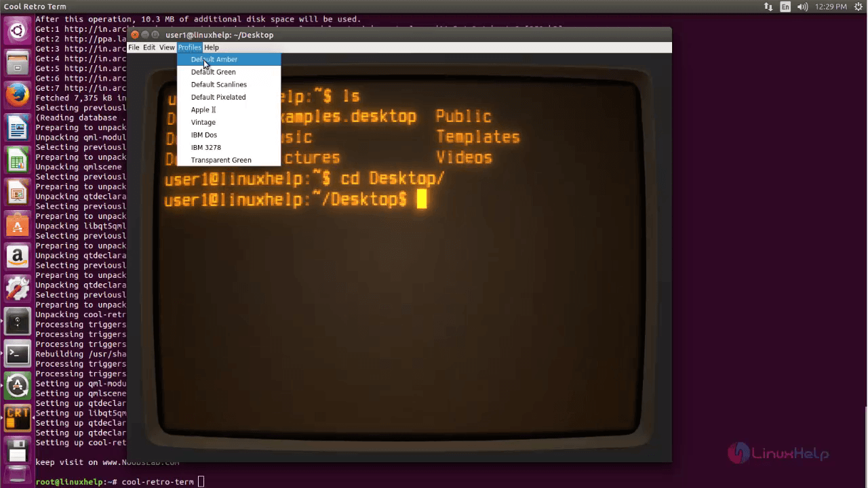868x488 pixels.
Task: Launch LibreOffice Calc from the dock
Action: tap(17, 161)
